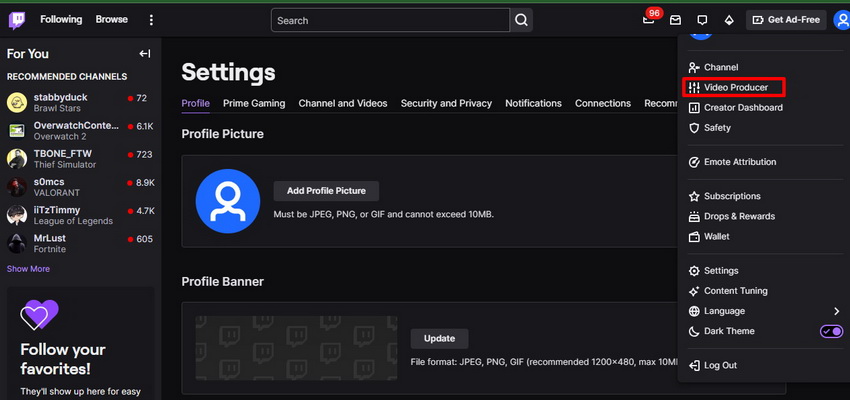Image resolution: width=850 pixels, height=400 pixels.
Task: Click the search magnifier button
Action: [521, 20]
